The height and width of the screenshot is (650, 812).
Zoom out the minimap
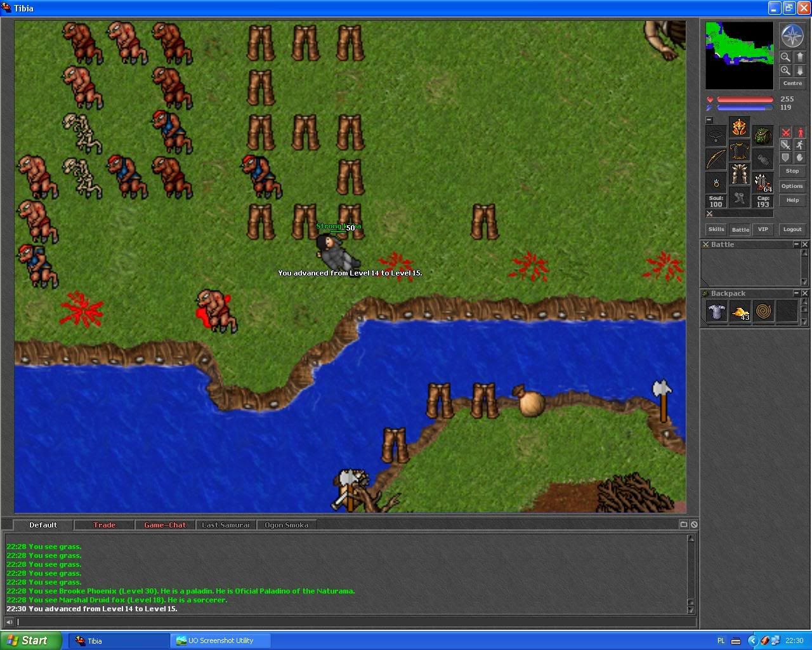click(785, 56)
